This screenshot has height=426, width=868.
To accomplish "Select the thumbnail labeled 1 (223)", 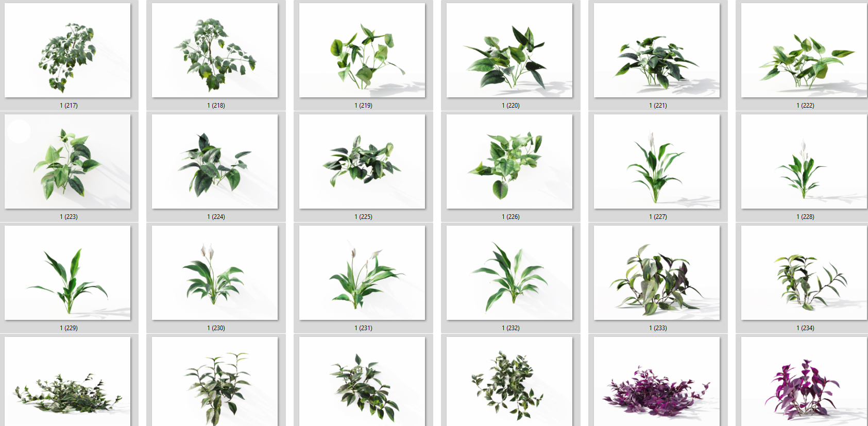I will coord(67,161).
